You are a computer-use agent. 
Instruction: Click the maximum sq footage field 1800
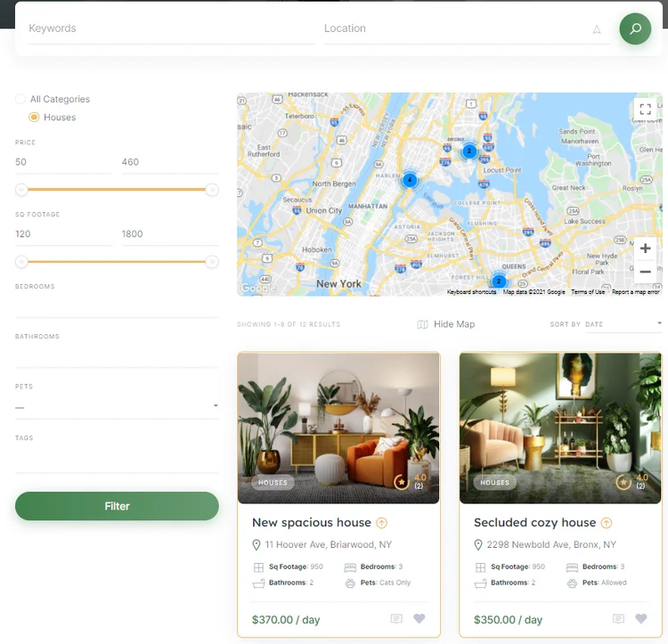[x=170, y=234]
